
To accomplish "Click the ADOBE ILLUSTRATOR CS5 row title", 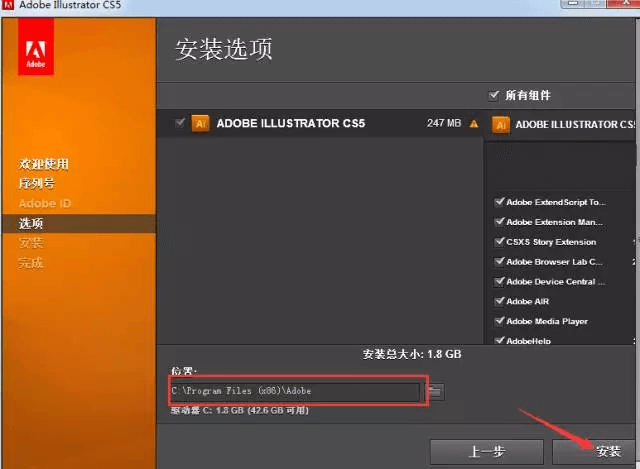I will pyautogui.click(x=291, y=123).
